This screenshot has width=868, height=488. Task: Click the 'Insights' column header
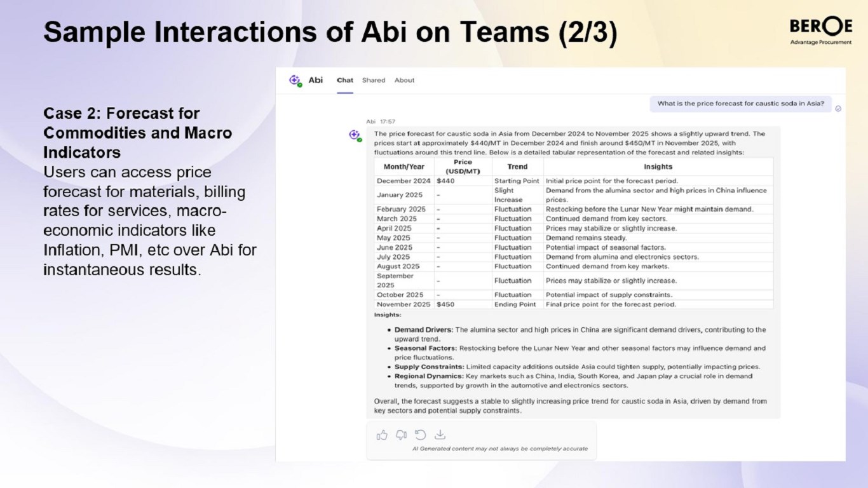tap(658, 166)
